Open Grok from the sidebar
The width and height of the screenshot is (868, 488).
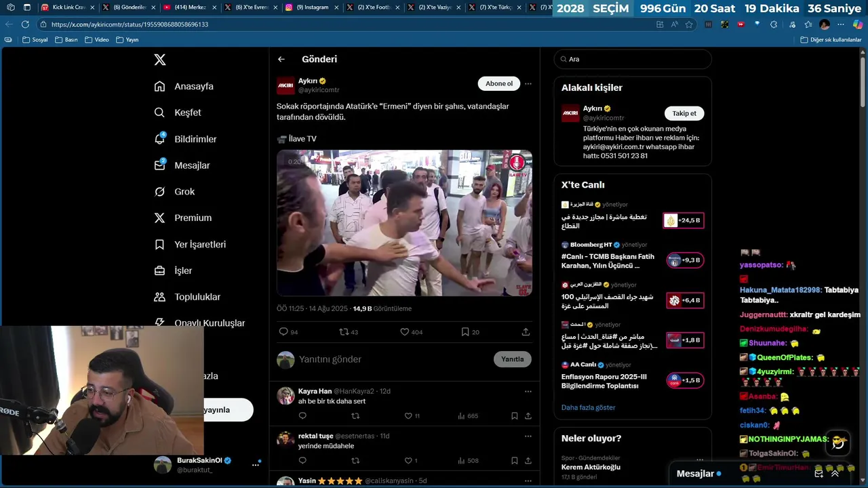(x=184, y=192)
